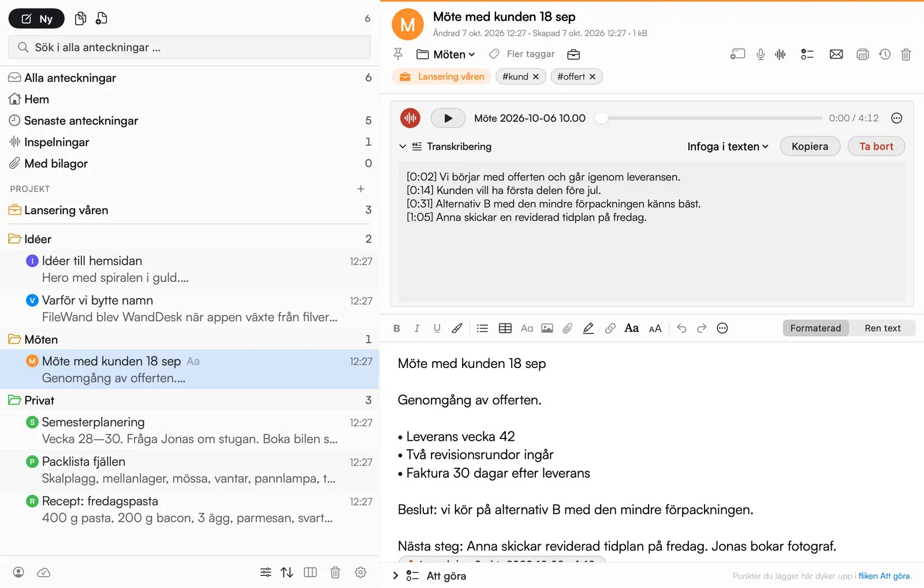Select Inspelningar in sidebar

(189, 142)
